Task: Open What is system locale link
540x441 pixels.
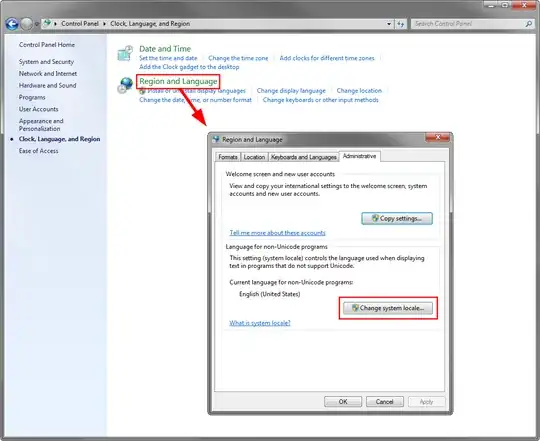Action: (260, 323)
